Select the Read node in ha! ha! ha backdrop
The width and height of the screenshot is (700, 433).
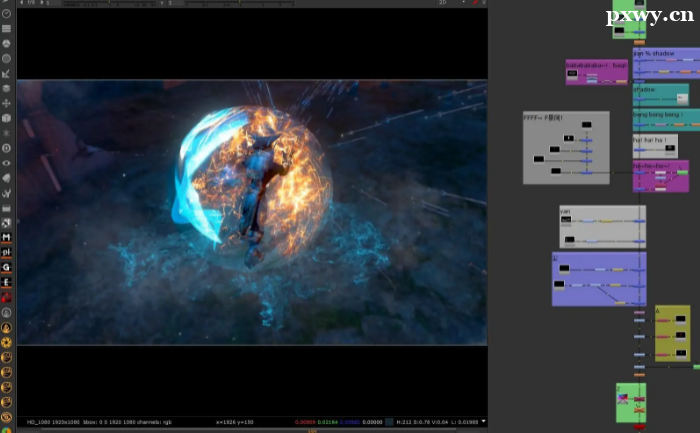tap(670, 148)
